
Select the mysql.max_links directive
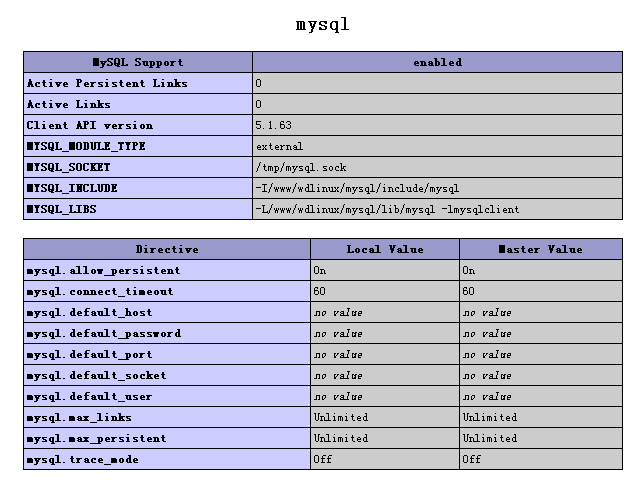pyautogui.click(x=79, y=417)
